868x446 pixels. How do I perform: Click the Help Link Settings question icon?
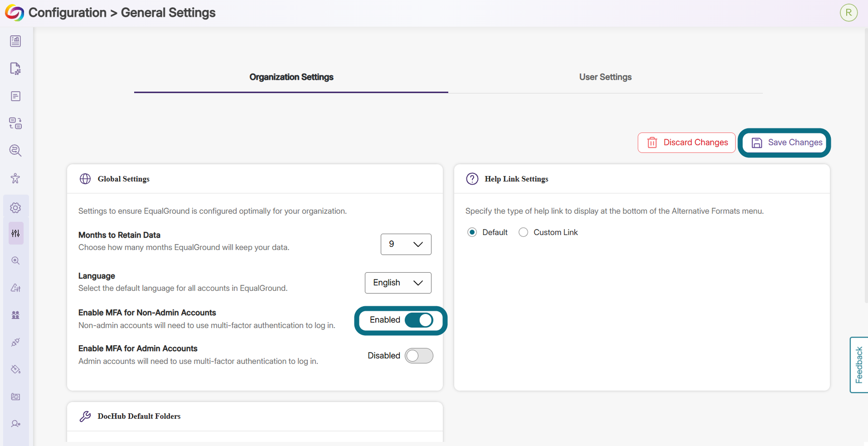[x=472, y=179]
